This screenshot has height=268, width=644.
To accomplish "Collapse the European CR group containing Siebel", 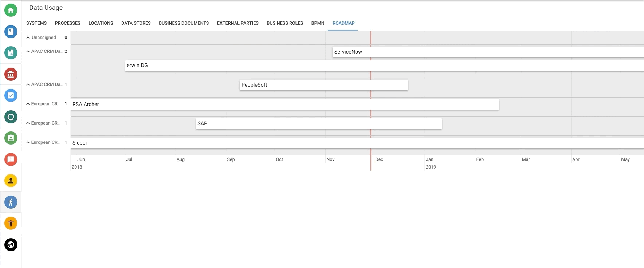I will (x=28, y=142).
